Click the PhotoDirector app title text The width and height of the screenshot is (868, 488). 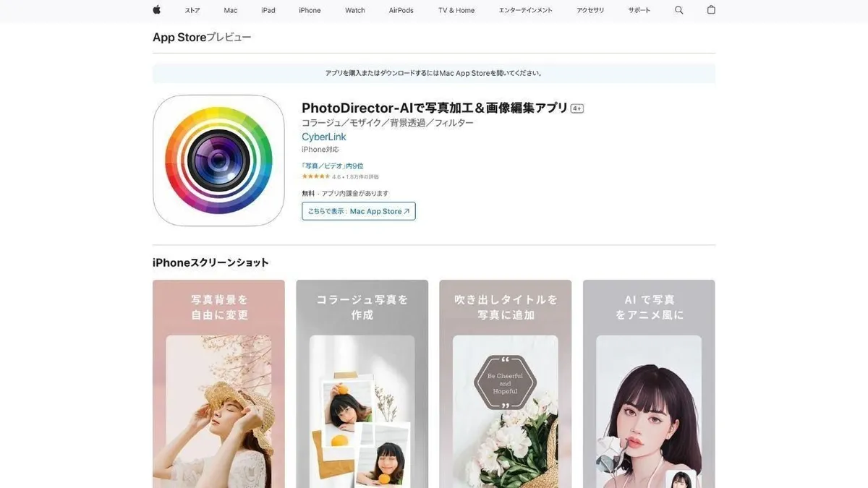[435, 108]
